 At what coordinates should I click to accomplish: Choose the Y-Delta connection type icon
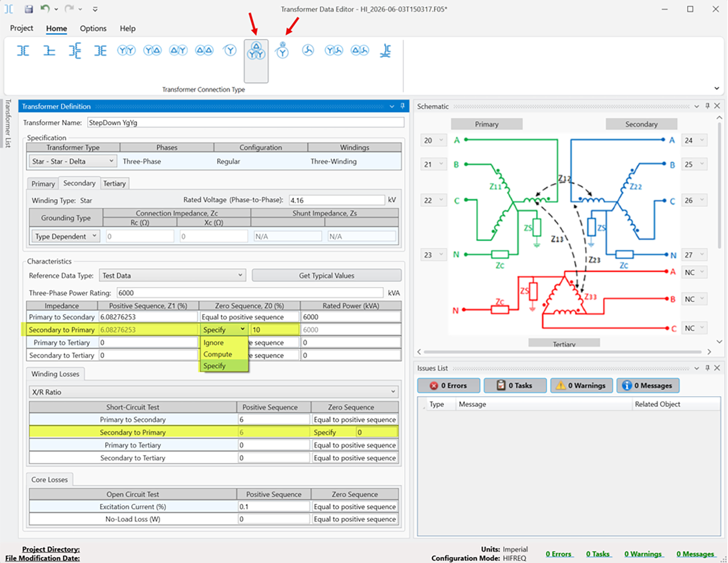152,50
